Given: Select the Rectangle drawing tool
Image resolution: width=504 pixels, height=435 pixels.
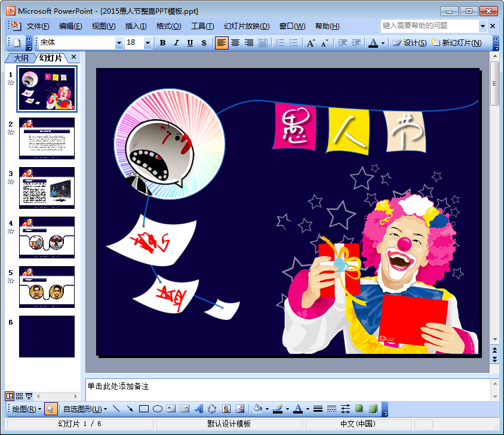Looking at the screenshot, I should click(x=144, y=409).
